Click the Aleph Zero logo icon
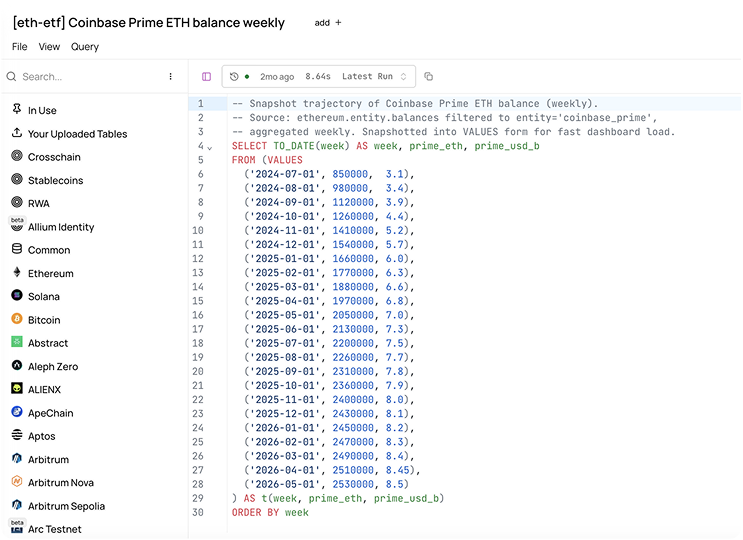Image resolution: width=743 pixels, height=540 pixels. (x=17, y=365)
